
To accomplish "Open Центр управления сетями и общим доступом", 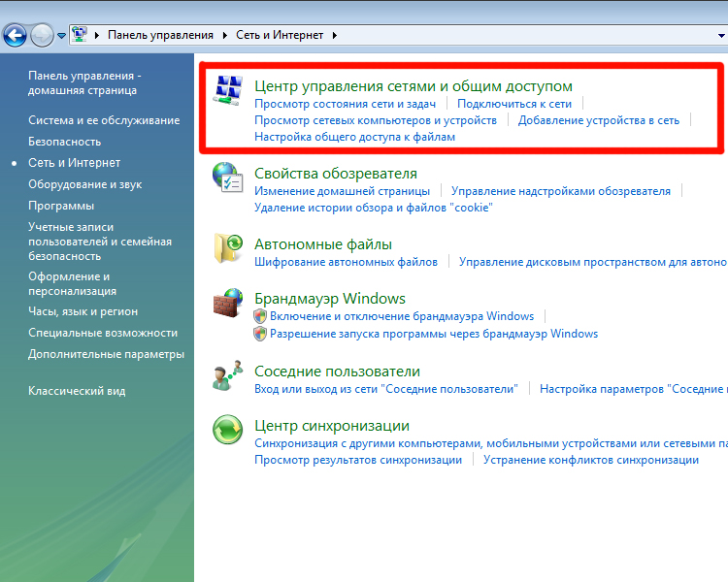I will (414, 86).
